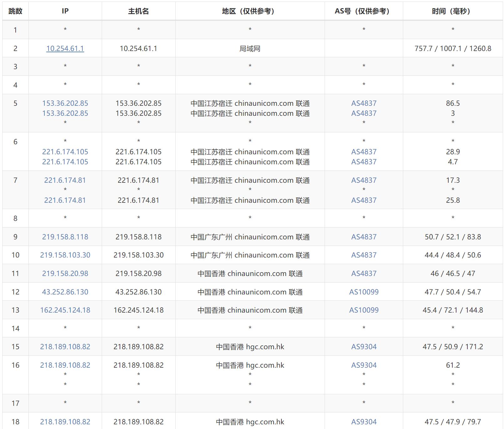Image resolution: width=504 pixels, height=429 pixels.
Task: Open IP link 162.245.124.18
Action: [65, 310]
